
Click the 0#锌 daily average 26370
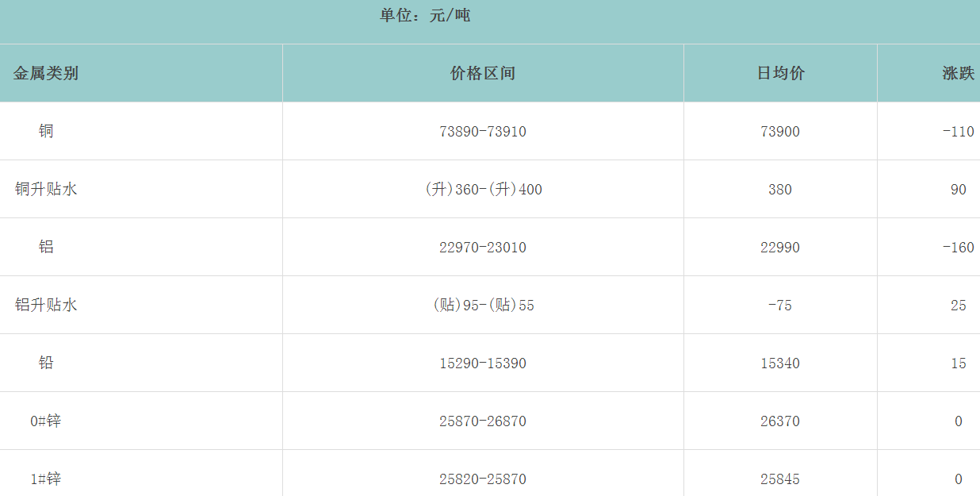pyautogui.click(x=780, y=421)
